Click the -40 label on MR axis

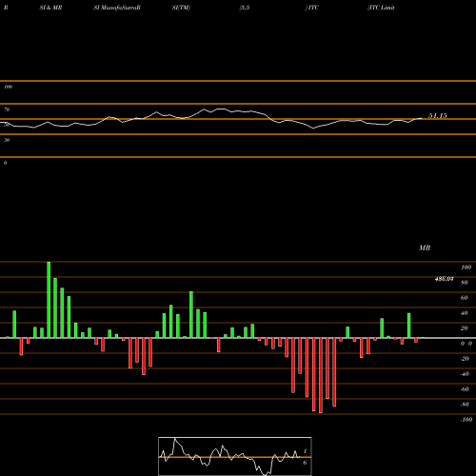coord(465,374)
